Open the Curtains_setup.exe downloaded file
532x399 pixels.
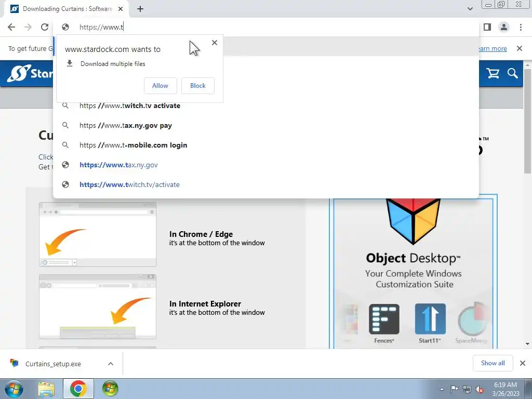tap(53, 364)
